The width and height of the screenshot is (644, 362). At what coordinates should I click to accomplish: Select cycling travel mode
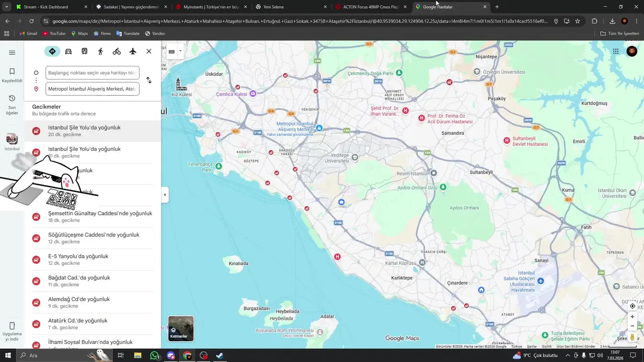(117, 51)
